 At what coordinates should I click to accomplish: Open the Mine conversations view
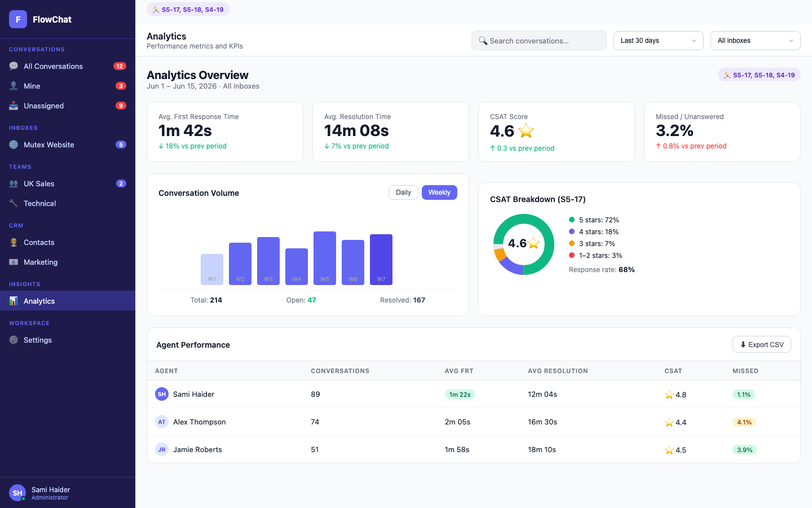click(x=68, y=86)
